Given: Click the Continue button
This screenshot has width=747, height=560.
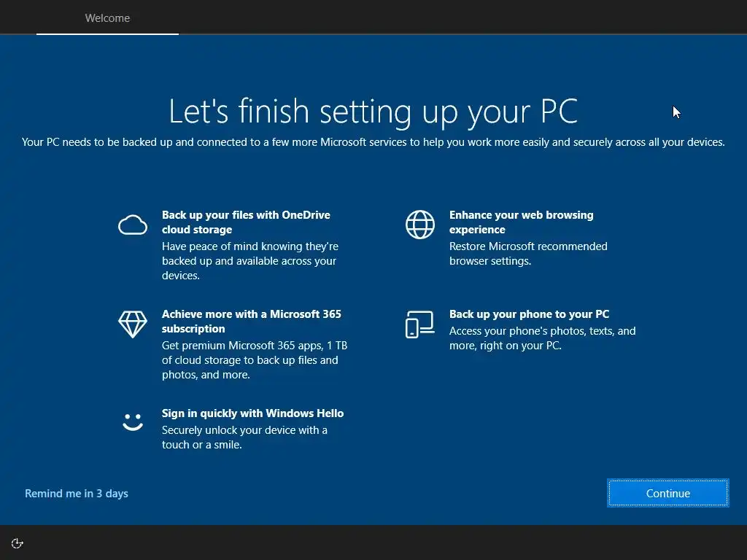Looking at the screenshot, I should pyautogui.click(x=668, y=493).
